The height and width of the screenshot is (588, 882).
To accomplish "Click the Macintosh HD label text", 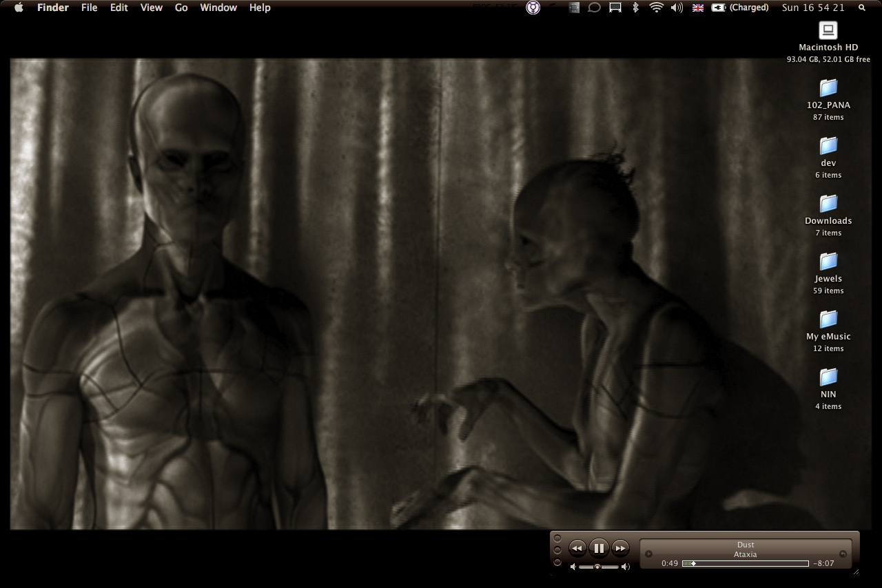I will tap(828, 48).
